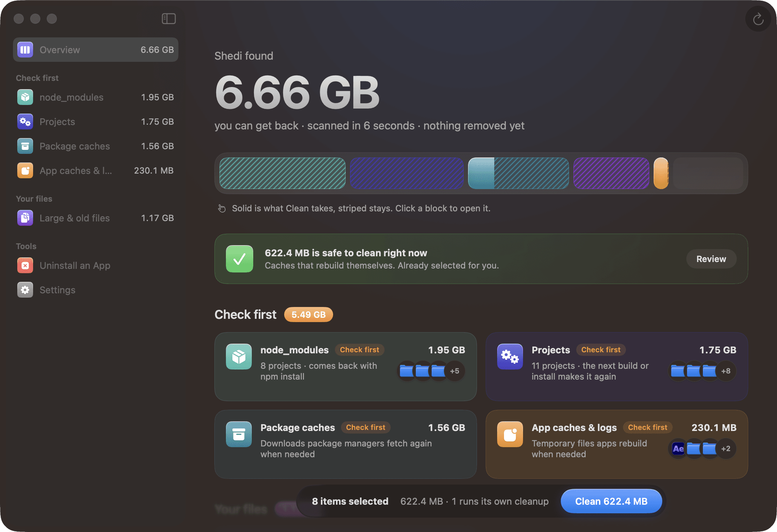Image resolution: width=777 pixels, height=532 pixels.
Task: Click the dark blue Projects storage block
Action: (x=406, y=173)
